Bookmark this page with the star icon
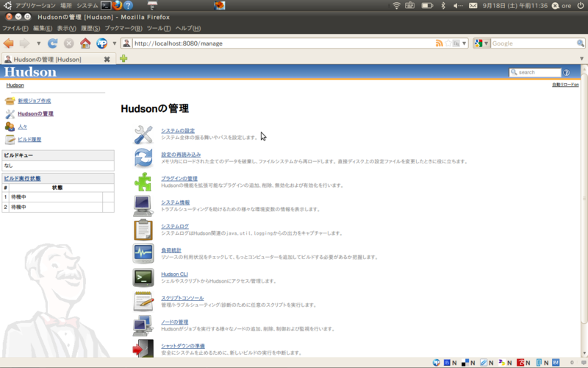The height and width of the screenshot is (368, 588). [x=448, y=43]
